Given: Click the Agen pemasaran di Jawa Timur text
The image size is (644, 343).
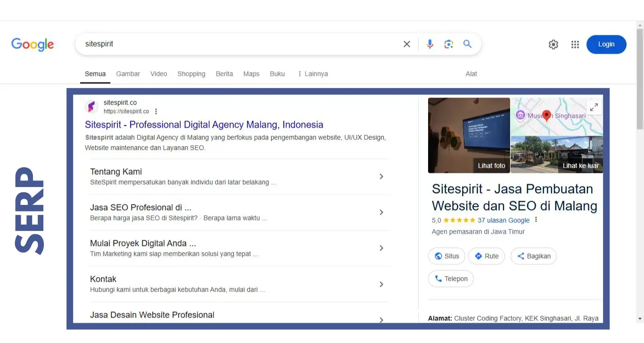Looking at the screenshot, I should pos(478,232).
